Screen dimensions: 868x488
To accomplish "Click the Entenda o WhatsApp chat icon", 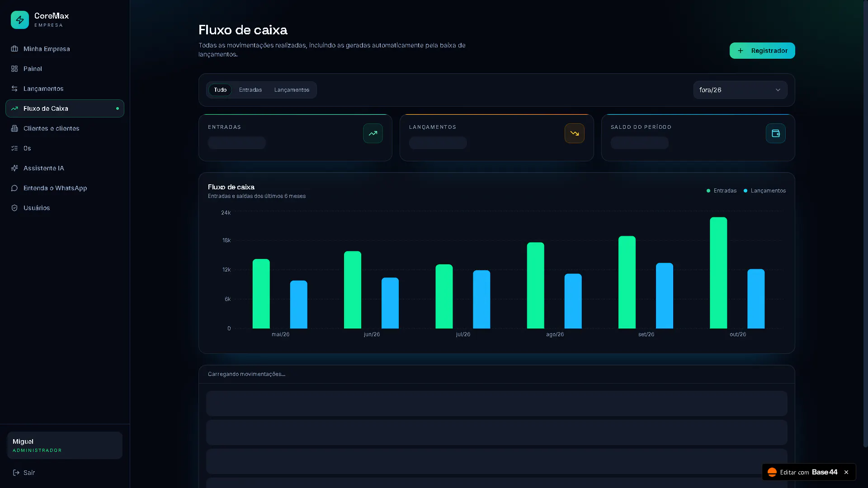I will (x=14, y=188).
